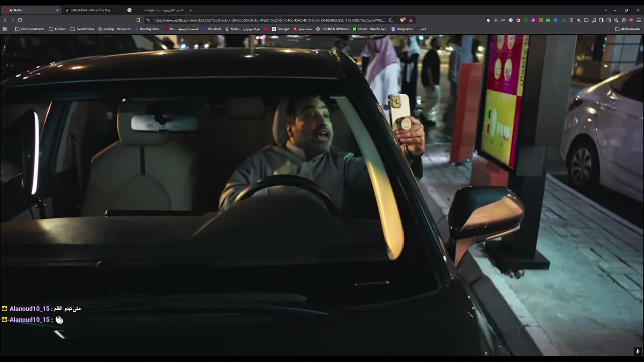Click the Alanoud10_15 clapping emoji message
The image size is (644, 362).
click(32, 320)
